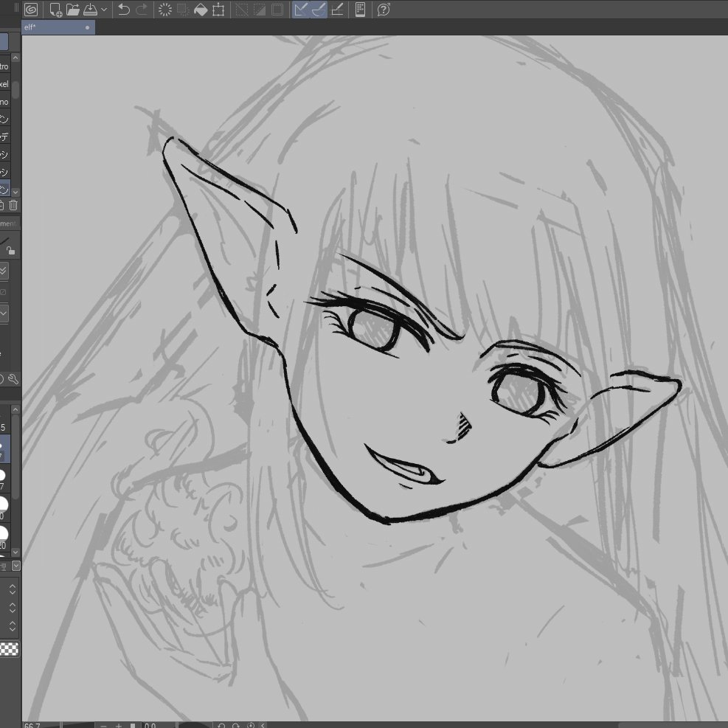Select the transparent color swatch
Image resolution: width=728 pixels, height=728 pixels.
point(9,648)
